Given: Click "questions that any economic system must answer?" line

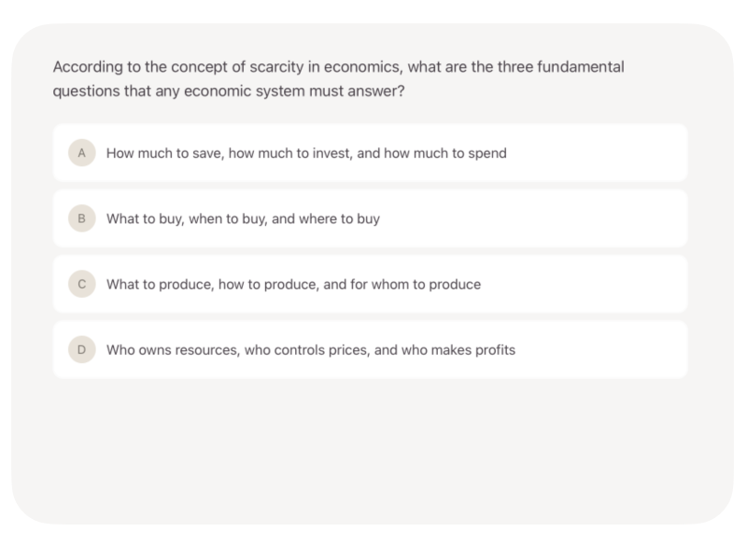Looking at the screenshot, I should point(229,92).
